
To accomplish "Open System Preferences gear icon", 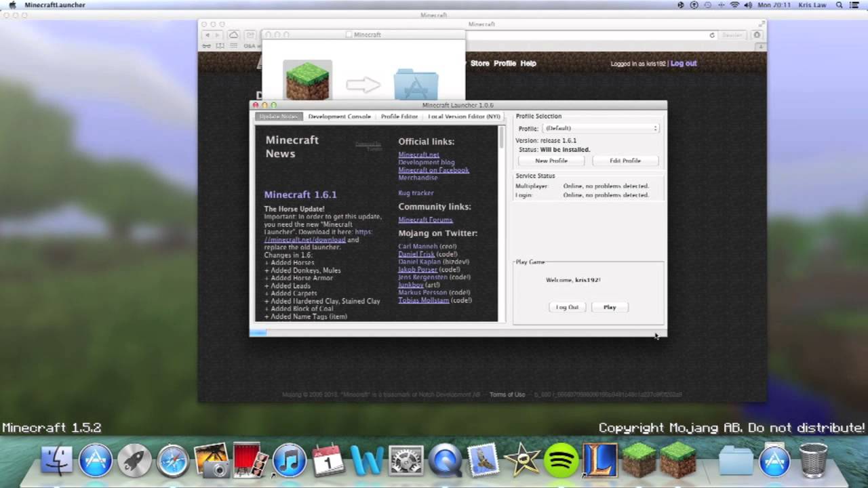I will point(406,460).
